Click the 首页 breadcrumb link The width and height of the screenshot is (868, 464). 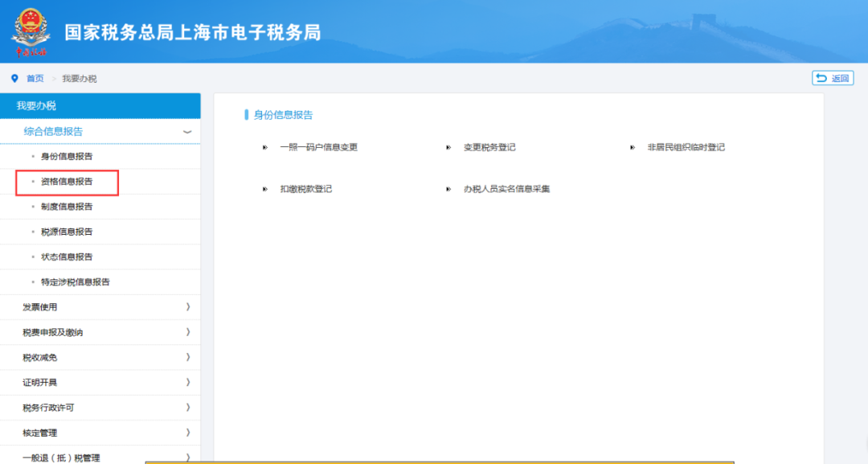point(34,78)
